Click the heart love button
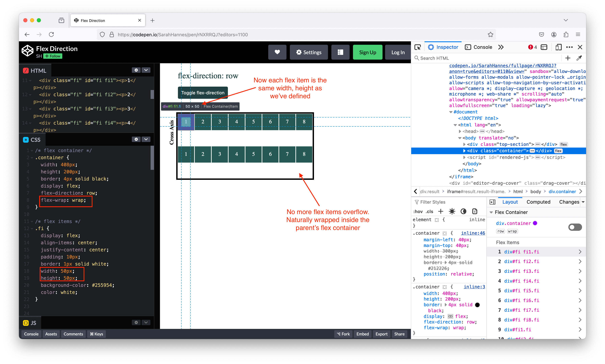605x364 pixels. click(x=277, y=52)
